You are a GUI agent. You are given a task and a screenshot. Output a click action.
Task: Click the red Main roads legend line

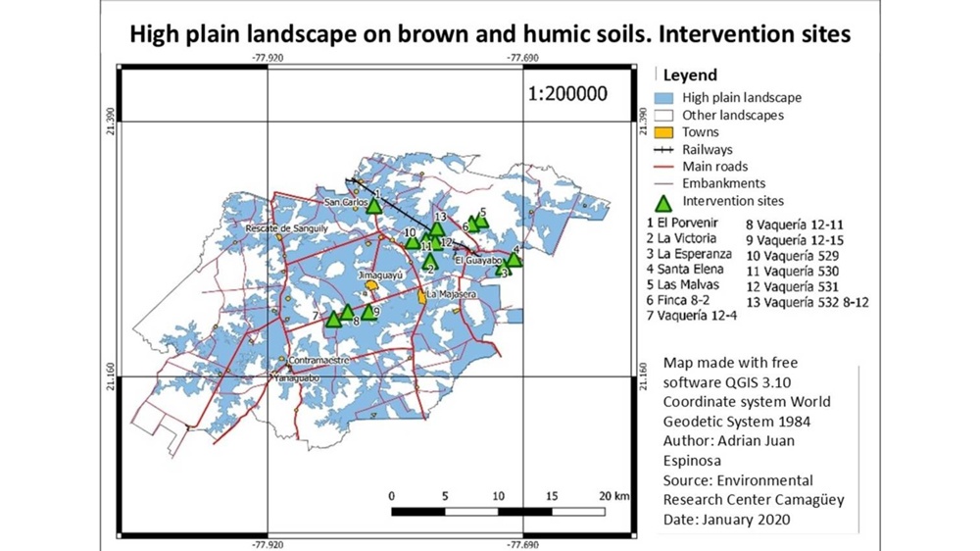click(x=663, y=167)
